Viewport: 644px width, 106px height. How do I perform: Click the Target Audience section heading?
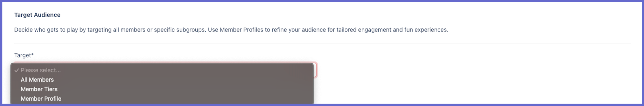coord(37,15)
